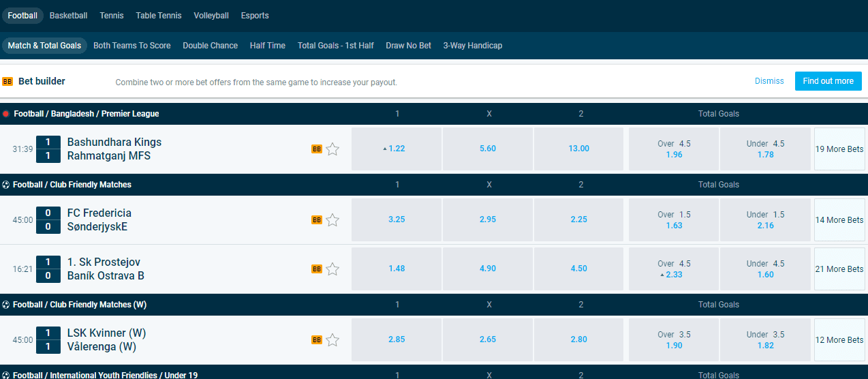The height and width of the screenshot is (379, 868).
Task: Star the 1. Sk Prostejov match
Action: click(332, 269)
